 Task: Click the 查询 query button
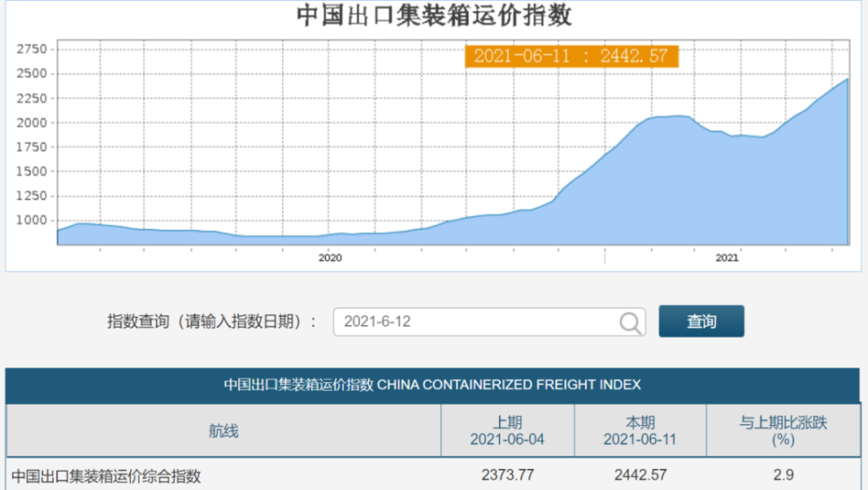(701, 321)
